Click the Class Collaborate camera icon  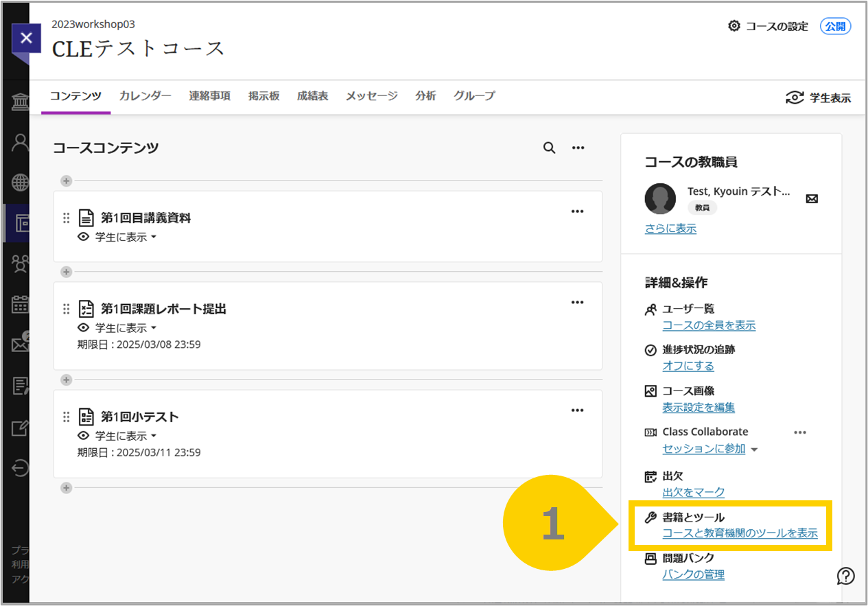click(650, 432)
